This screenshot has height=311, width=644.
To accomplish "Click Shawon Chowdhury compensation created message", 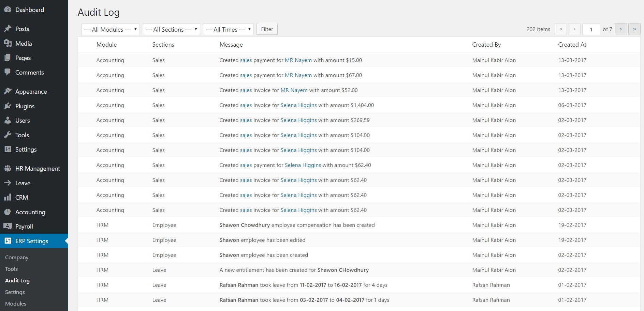I will pos(297,225).
